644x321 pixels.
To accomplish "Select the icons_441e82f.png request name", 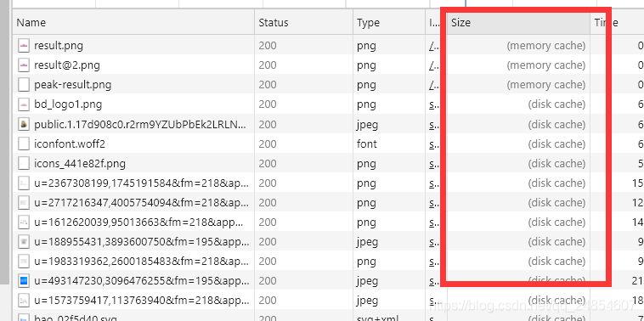I will [80, 164].
